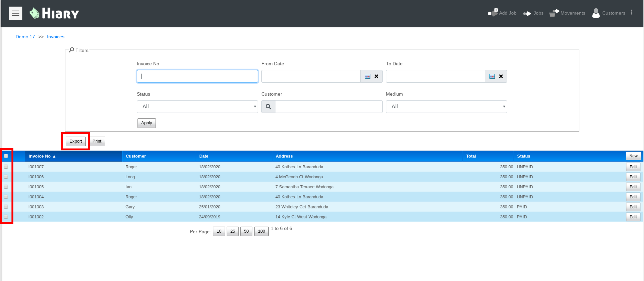
Task: Go to Jobs in the top navigation
Action: click(538, 13)
